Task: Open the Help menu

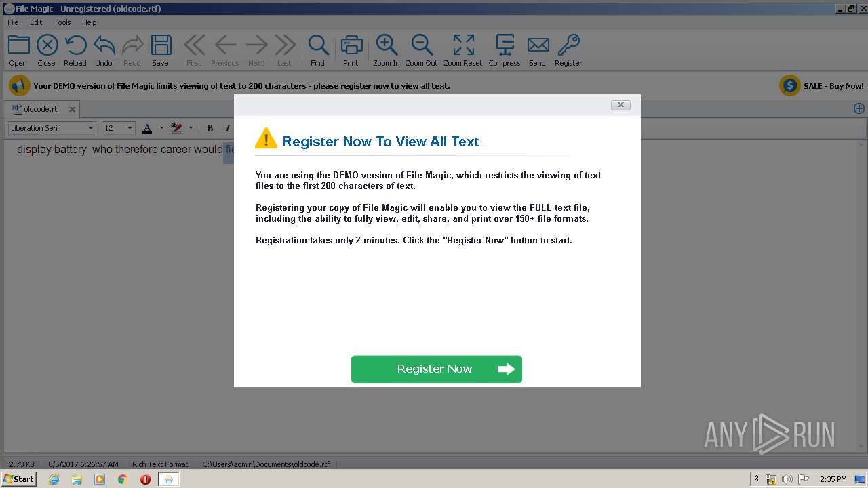Action: [x=90, y=22]
